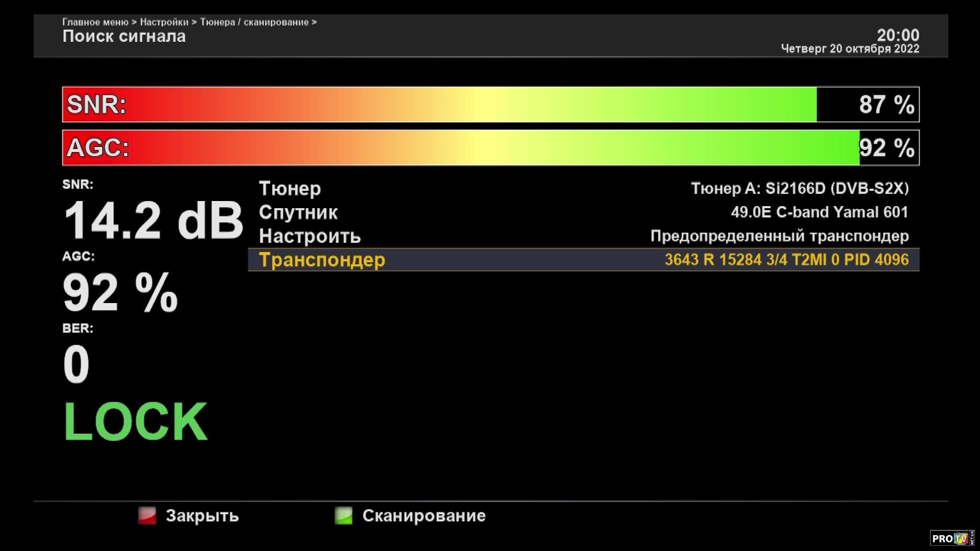Click the breadcrumb Главное меню path
This screenshot has width=980, height=551.
coord(95,22)
